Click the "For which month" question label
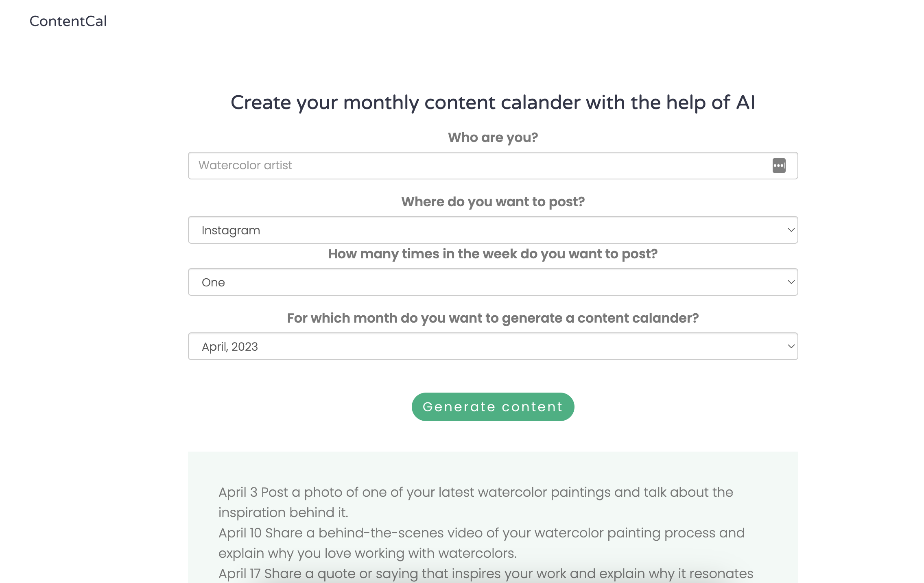This screenshot has height=583, width=924. coord(493,318)
